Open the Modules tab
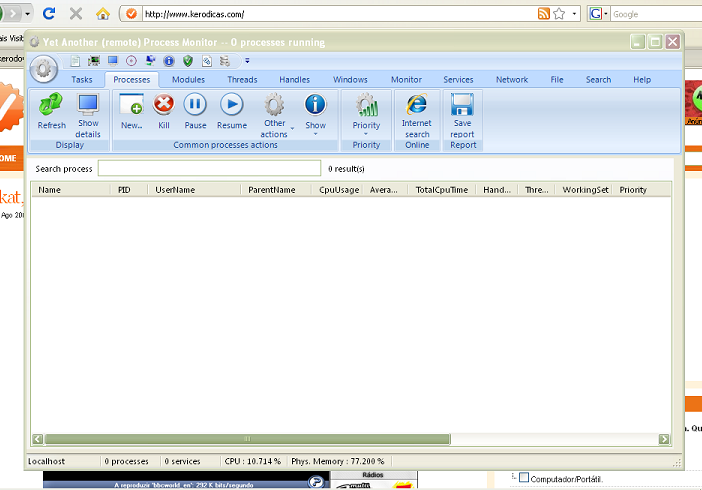The image size is (702, 490). point(188,79)
